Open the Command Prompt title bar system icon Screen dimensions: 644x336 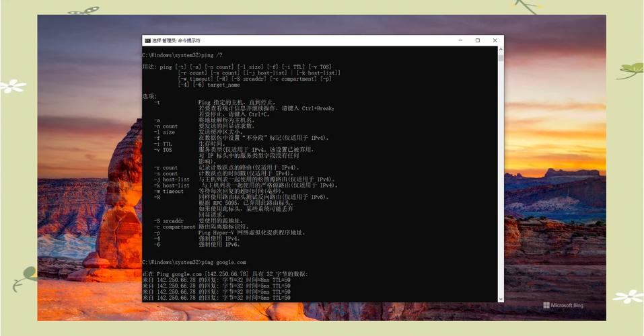pos(147,40)
